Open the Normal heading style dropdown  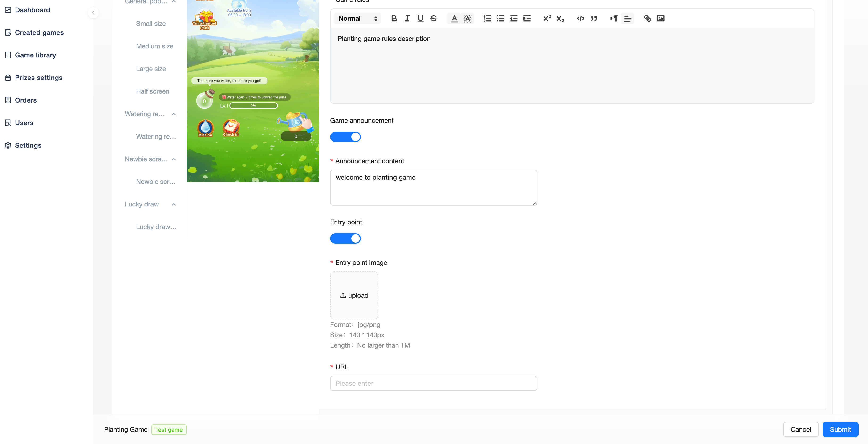click(x=357, y=19)
